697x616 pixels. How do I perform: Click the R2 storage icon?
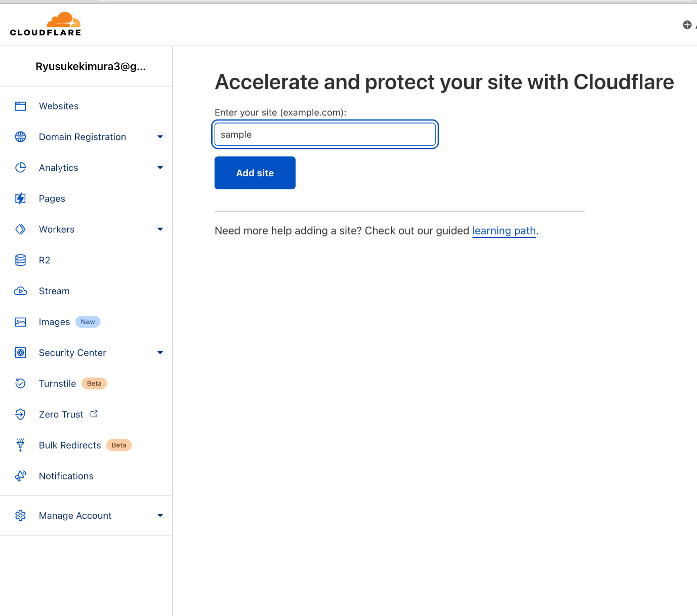tap(20, 260)
